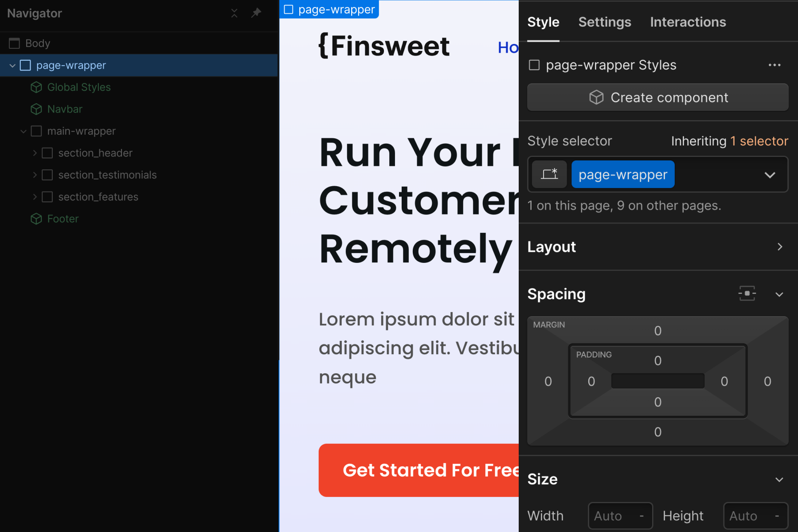Click the bottom padding value

click(x=658, y=402)
